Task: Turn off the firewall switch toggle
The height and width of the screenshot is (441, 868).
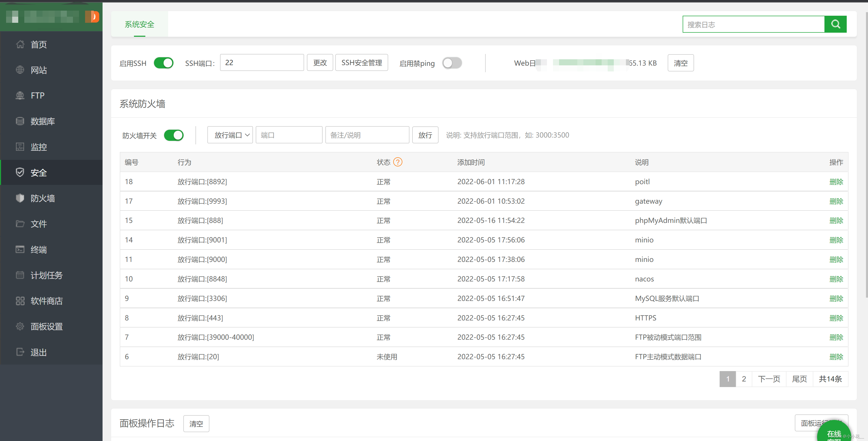Action: (173, 135)
